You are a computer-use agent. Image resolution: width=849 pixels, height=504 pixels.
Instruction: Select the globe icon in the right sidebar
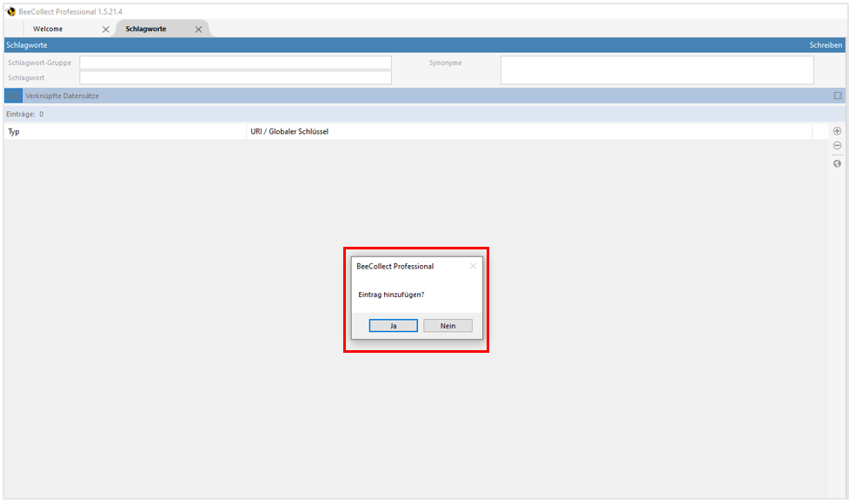[837, 163]
